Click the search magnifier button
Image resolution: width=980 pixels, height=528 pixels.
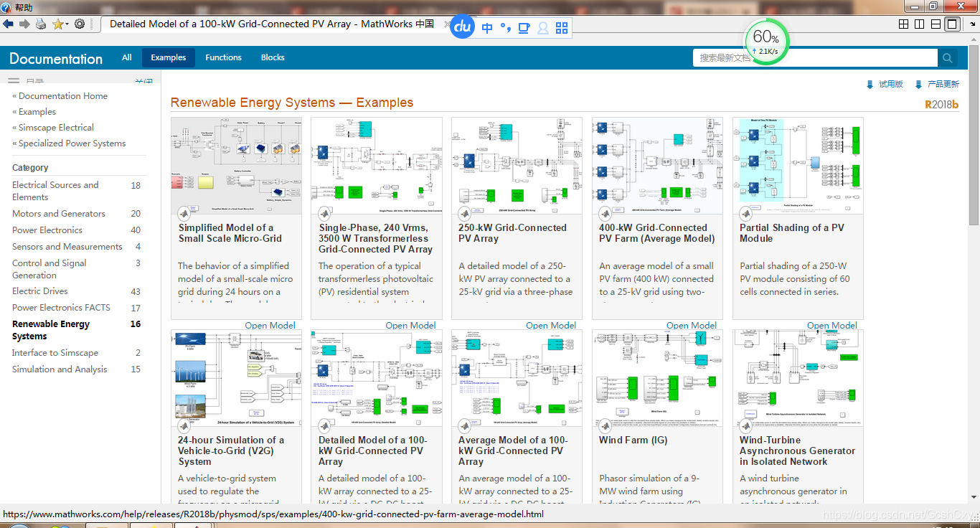(x=947, y=58)
